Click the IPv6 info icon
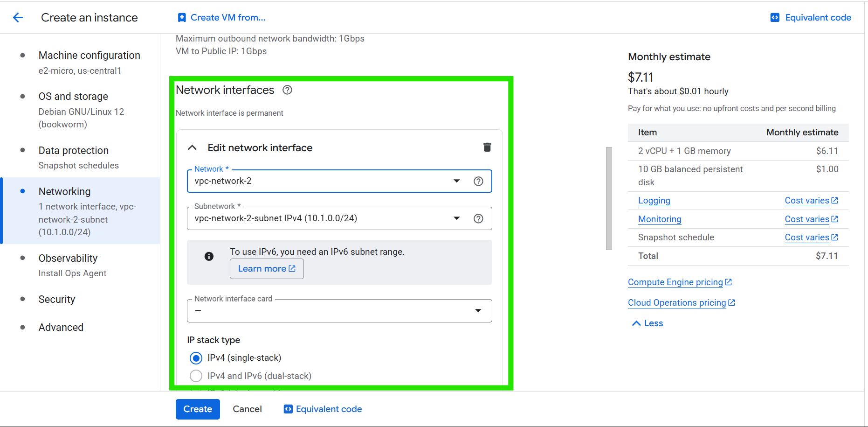Image resolution: width=868 pixels, height=427 pixels. point(209,256)
